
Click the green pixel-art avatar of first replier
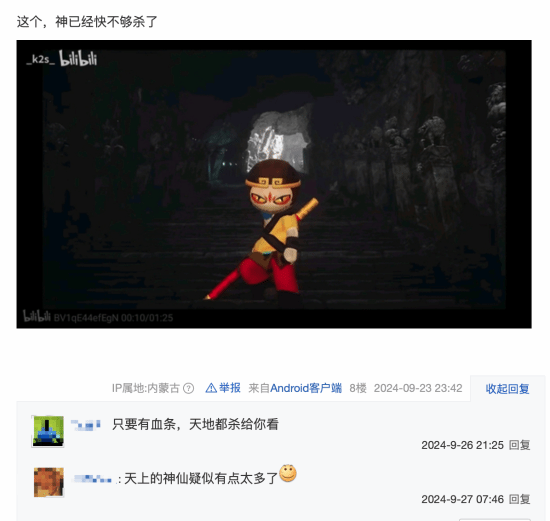[48, 431]
